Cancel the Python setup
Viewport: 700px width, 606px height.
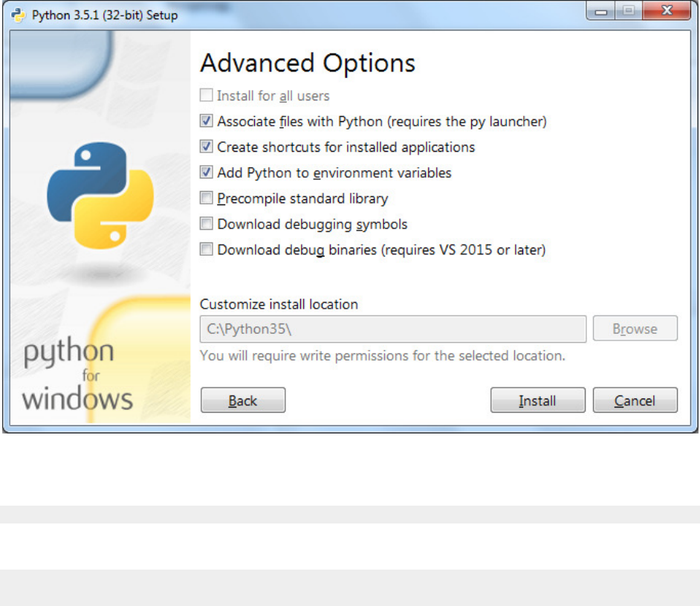coord(635,400)
